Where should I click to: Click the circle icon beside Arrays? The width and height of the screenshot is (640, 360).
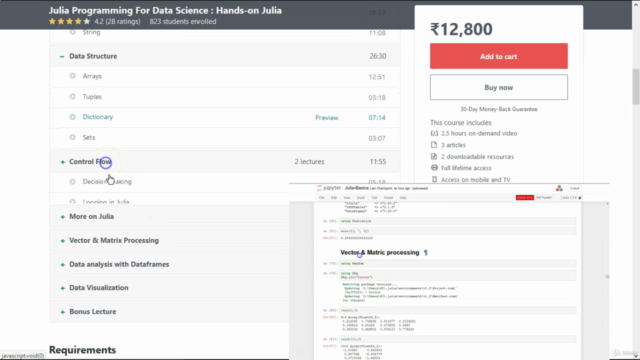pos(72,76)
